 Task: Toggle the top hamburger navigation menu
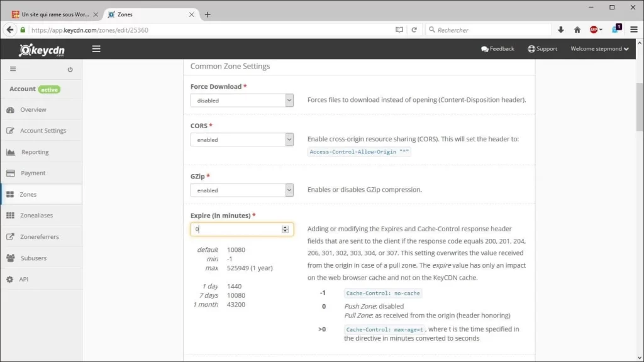[96, 49]
